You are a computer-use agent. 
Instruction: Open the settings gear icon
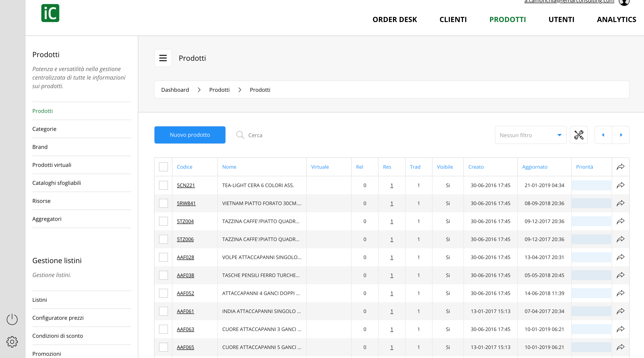point(12,342)
